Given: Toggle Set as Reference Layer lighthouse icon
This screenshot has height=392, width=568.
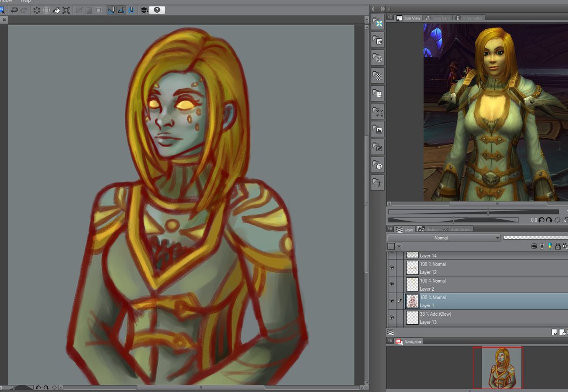Looking at the screenshot, I should [542, 246].
